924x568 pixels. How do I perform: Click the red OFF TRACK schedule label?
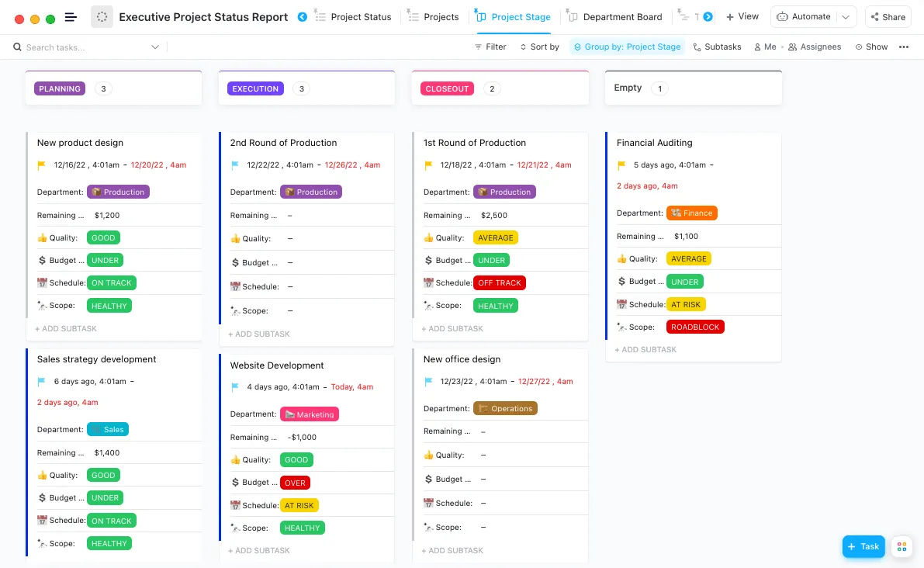pos(499,282)
